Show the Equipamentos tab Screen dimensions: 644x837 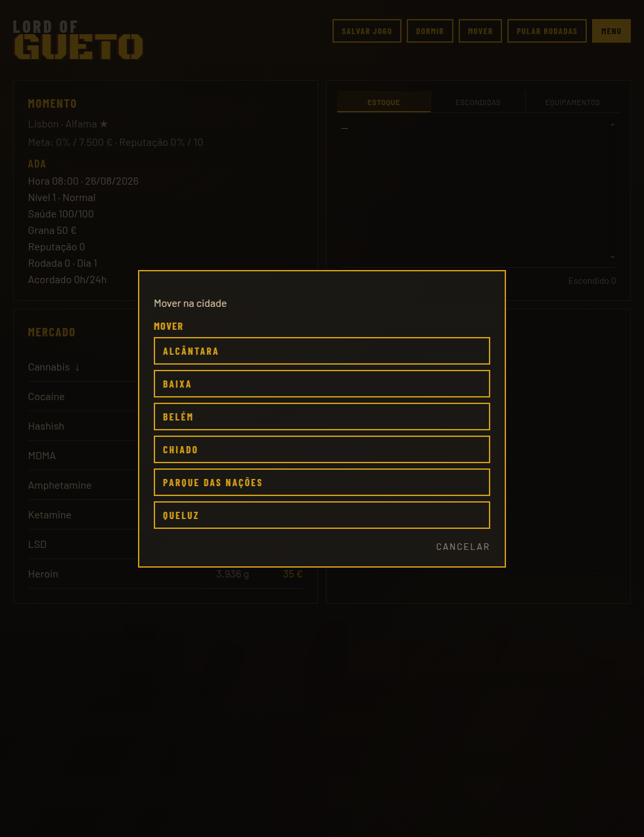(x=572, y=102)
